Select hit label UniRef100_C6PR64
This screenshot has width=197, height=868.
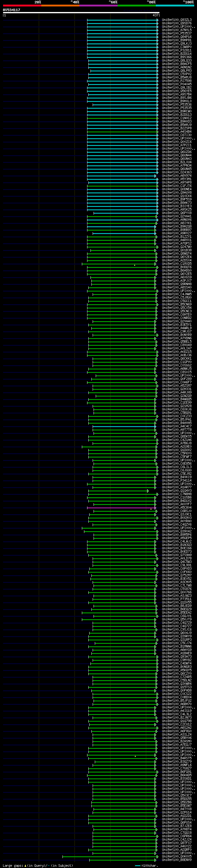click(x=176, y=836)
